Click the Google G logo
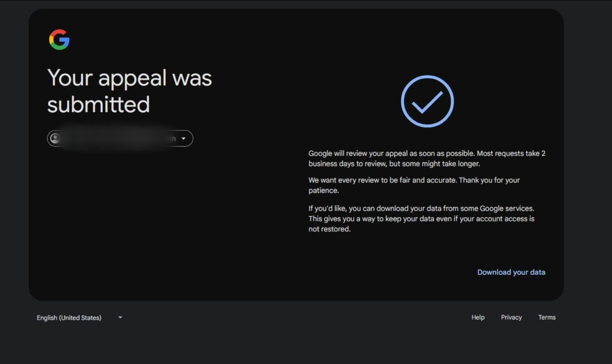The image size is (612, 364). click(x=59, y=40)
